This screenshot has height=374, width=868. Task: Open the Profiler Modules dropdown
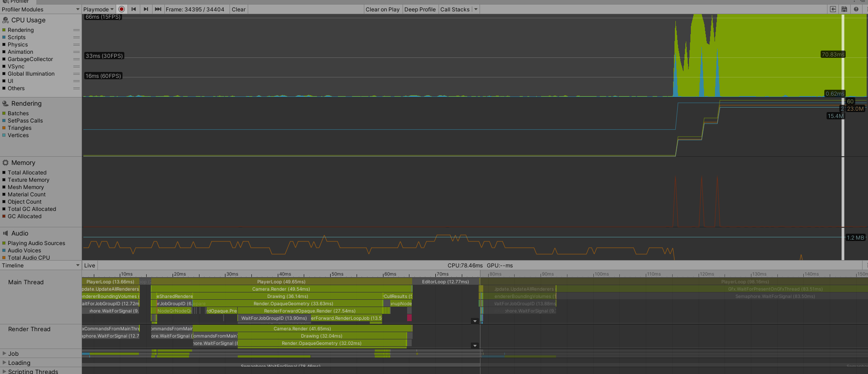coord(41,9)
